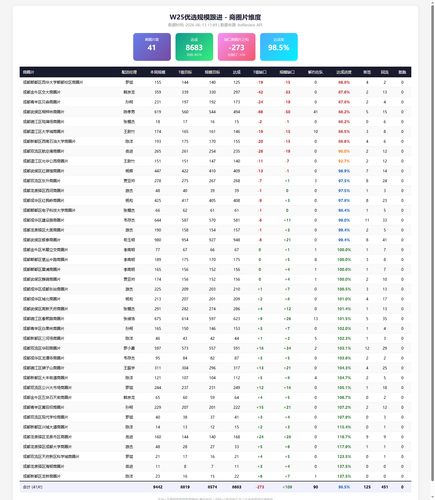Click the cell value "494"

[x=237, y=112]
